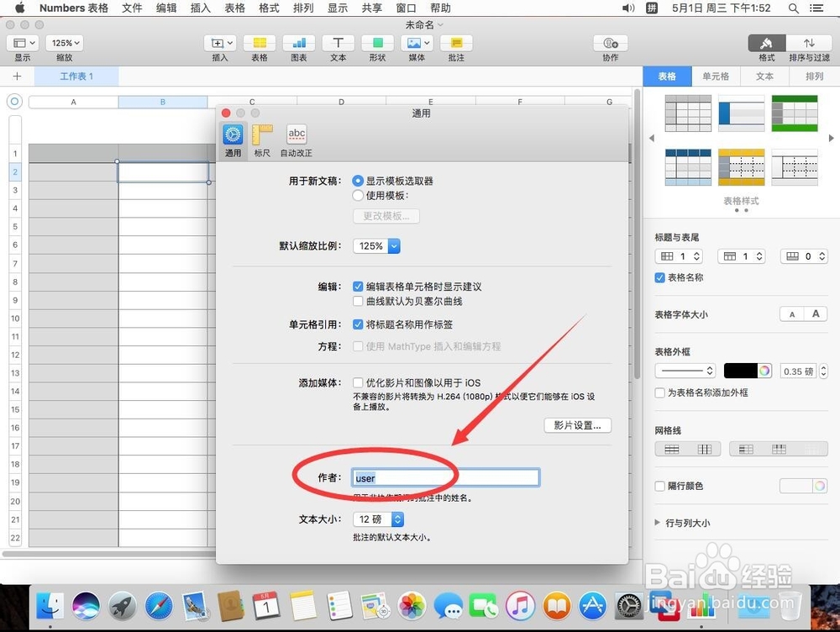
Task: Open the 默认缩放比例 percentage dropdown
Action: [x=375, y=246]
